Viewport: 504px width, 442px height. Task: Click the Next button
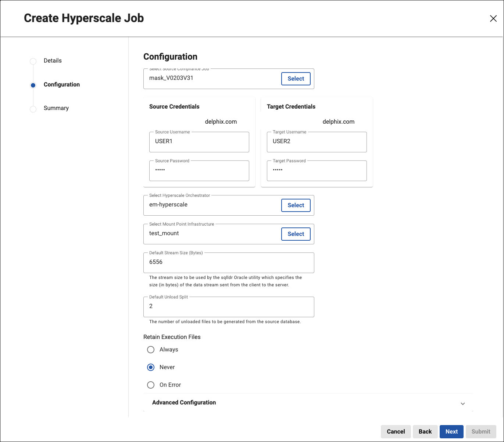coord(451,432)
